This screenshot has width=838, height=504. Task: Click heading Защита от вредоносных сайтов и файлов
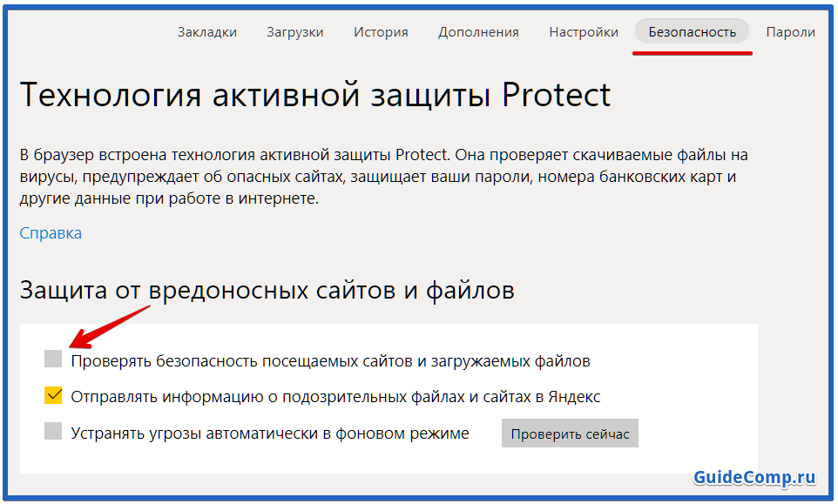[x=267, y=291]
